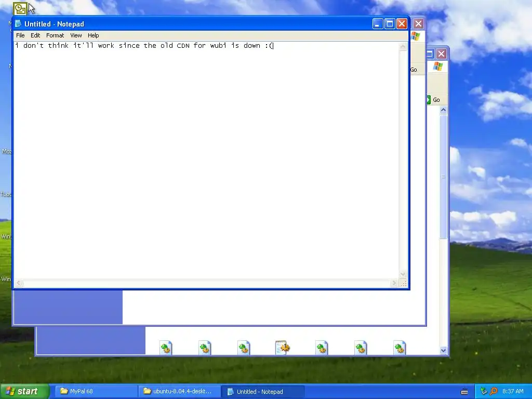532x399 pixels.
Task: Open the View menu in Notepad
Action: pos(76,35)
